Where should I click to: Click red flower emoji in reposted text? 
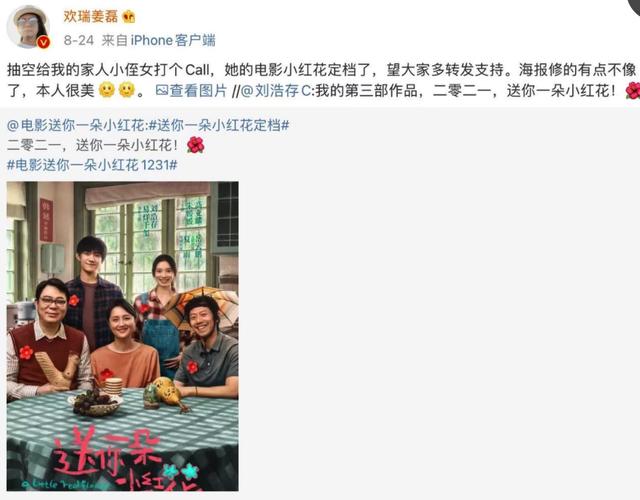point(195,145)
